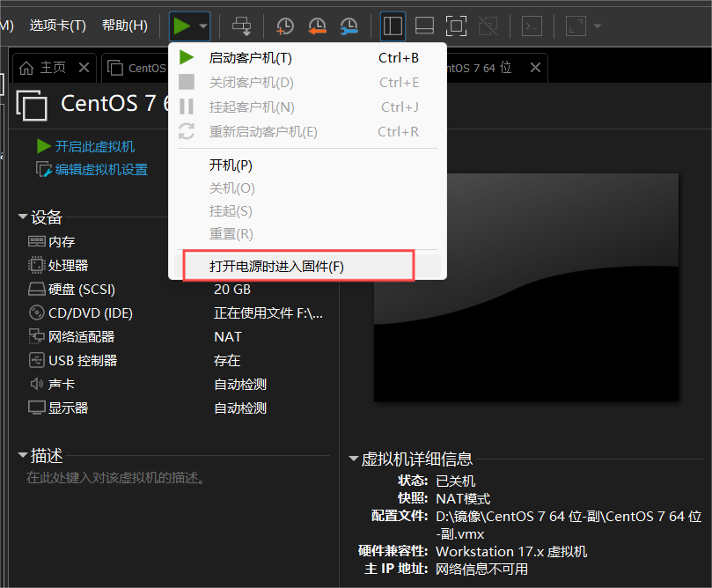Viewport: 712px width, 588px height.
Task: Open the console view terminal icon
Action: (532, 26)
